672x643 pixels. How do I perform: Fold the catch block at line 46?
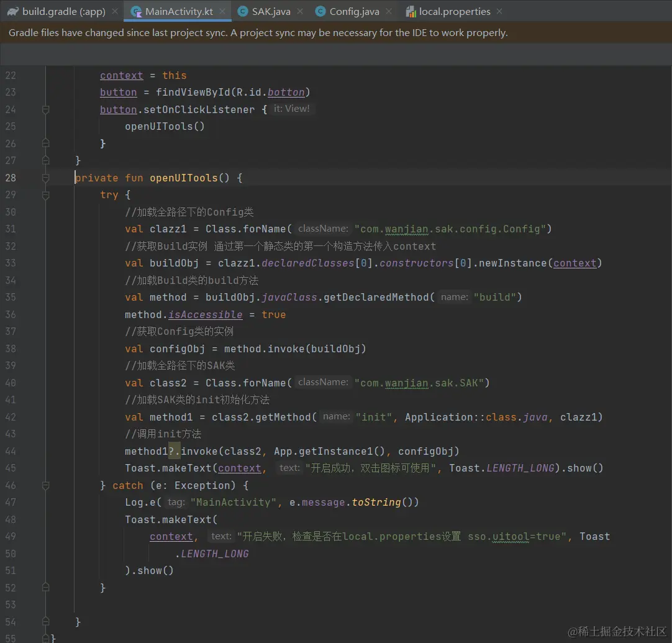click(45, 485)
